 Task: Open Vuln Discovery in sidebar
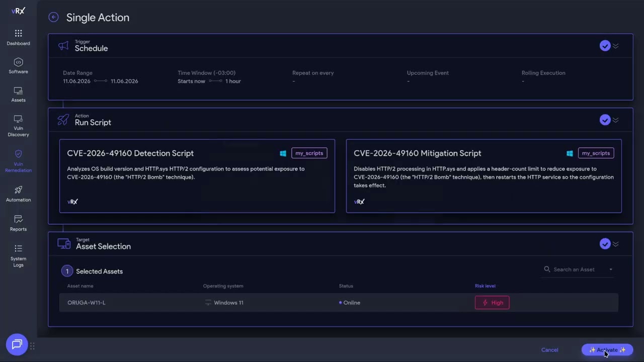pos(18,126)
